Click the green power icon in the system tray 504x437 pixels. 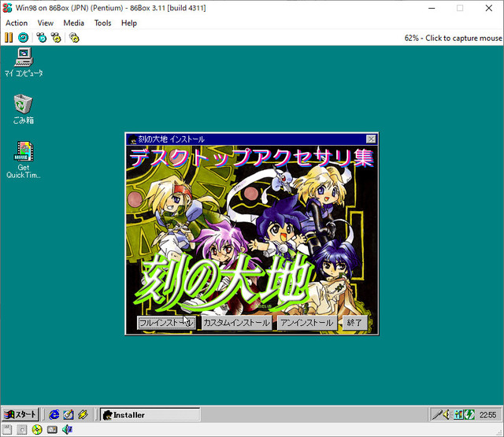(469, 415)
